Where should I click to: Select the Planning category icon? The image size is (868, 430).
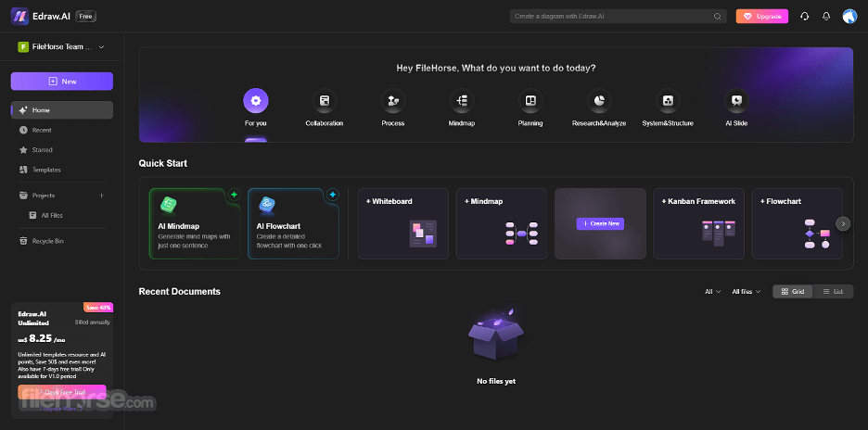[x=530, y=101]
